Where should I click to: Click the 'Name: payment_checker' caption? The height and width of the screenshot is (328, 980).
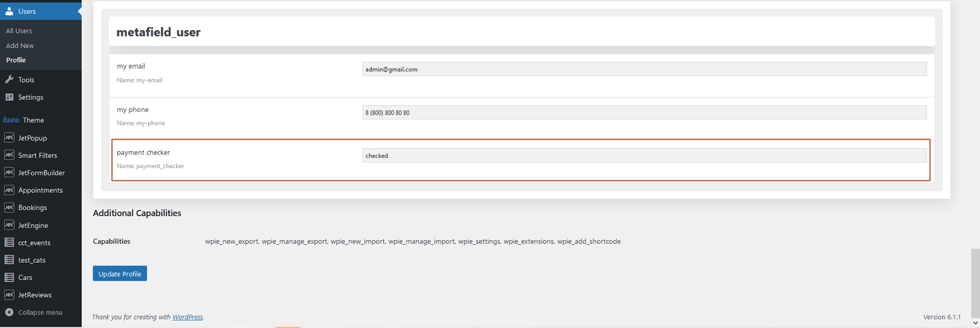(x=150, y=166)
